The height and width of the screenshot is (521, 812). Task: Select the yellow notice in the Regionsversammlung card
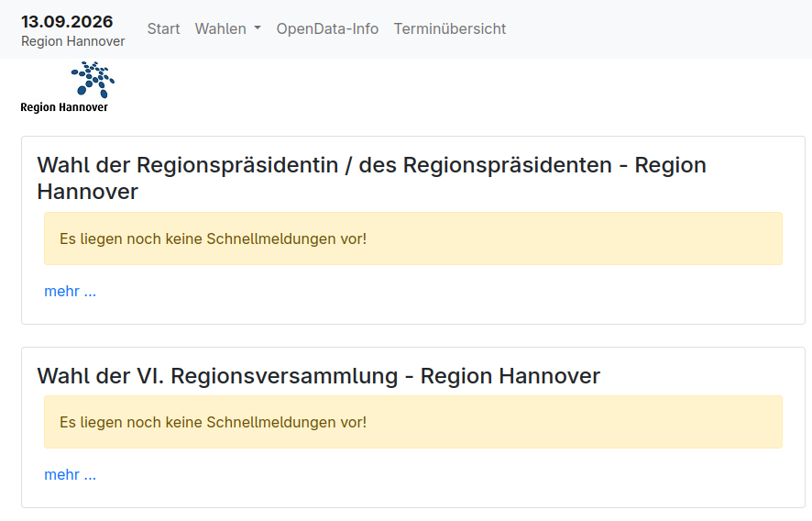[413, 422]
